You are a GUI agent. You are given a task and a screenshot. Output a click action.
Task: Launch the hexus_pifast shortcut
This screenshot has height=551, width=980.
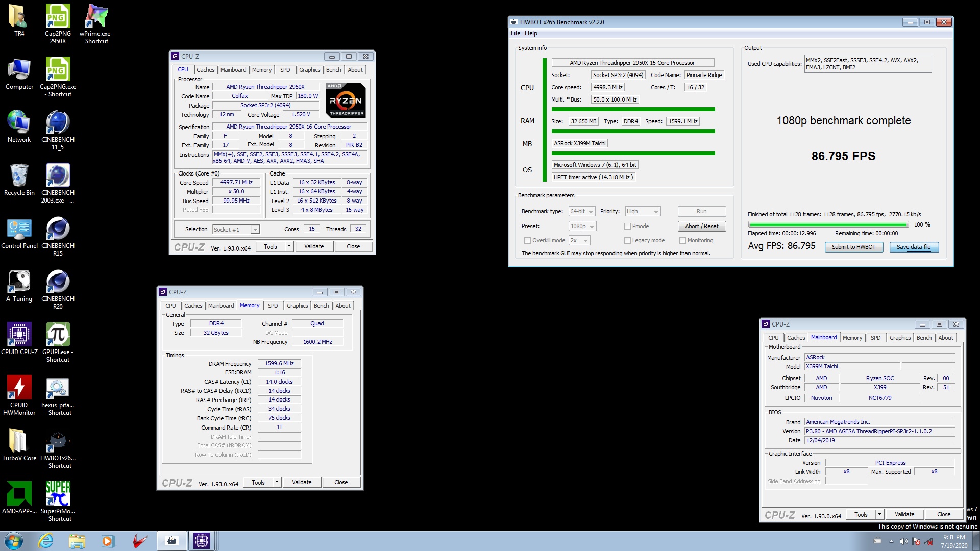[58, 395]
